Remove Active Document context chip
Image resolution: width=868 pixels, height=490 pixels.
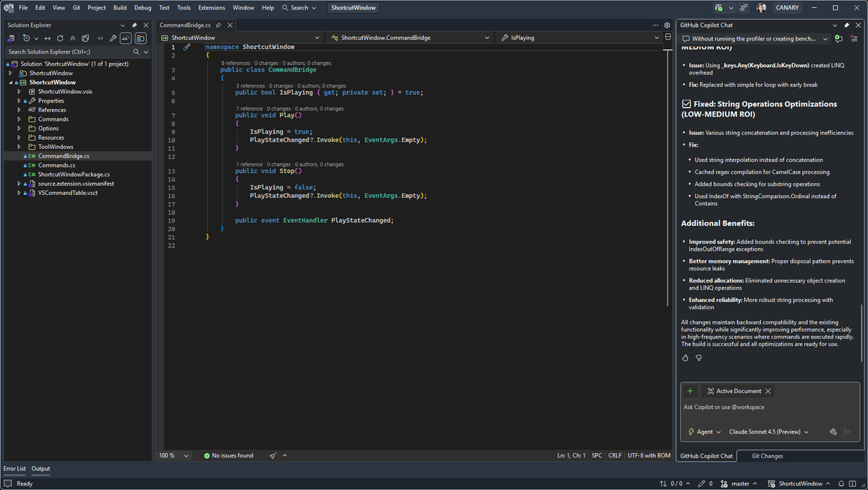[768, 391]
